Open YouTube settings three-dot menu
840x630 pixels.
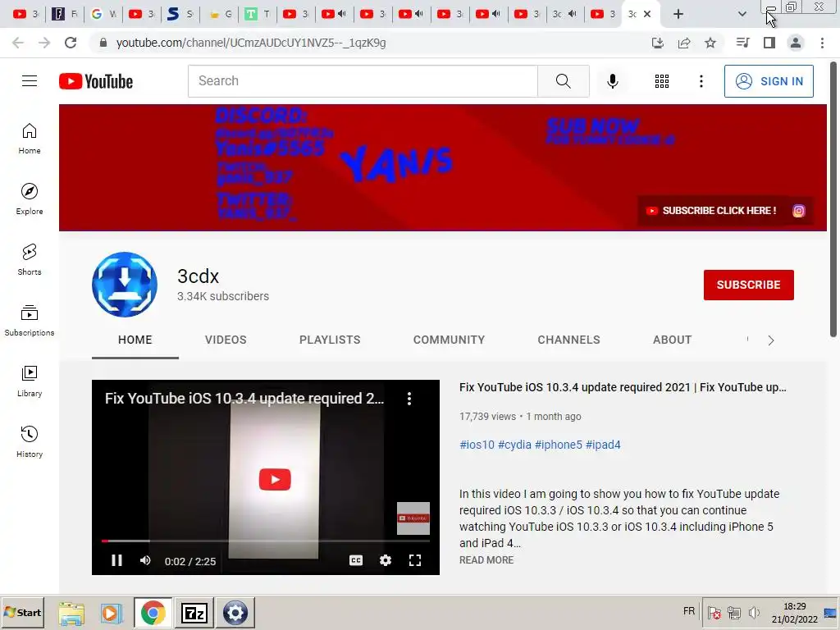701,81
